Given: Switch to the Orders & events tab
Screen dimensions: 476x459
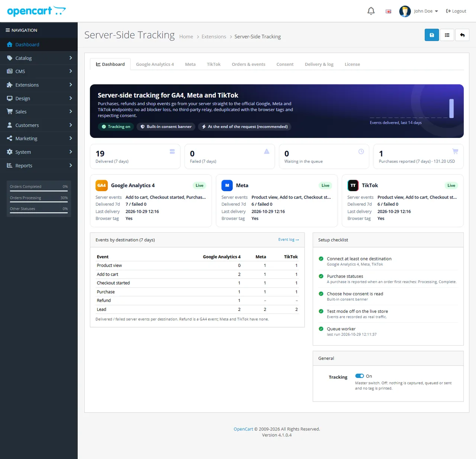Looking at the screenshot, I should (248, 64).
